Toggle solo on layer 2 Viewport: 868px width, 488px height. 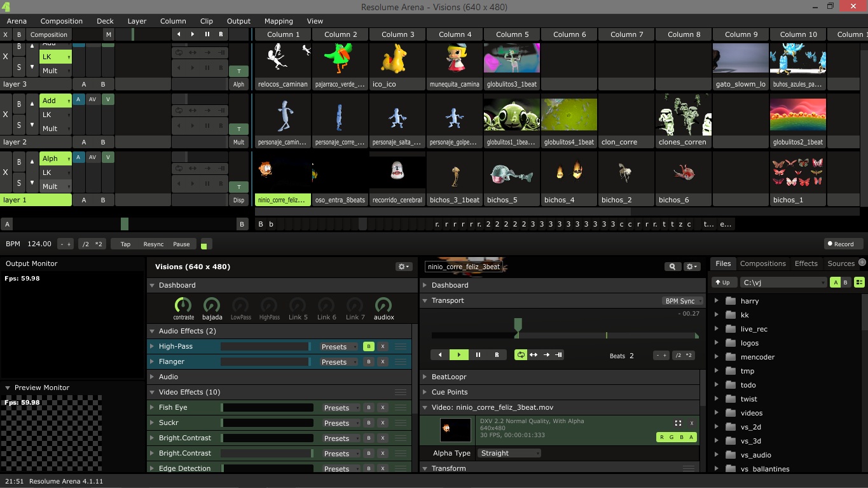18,125
